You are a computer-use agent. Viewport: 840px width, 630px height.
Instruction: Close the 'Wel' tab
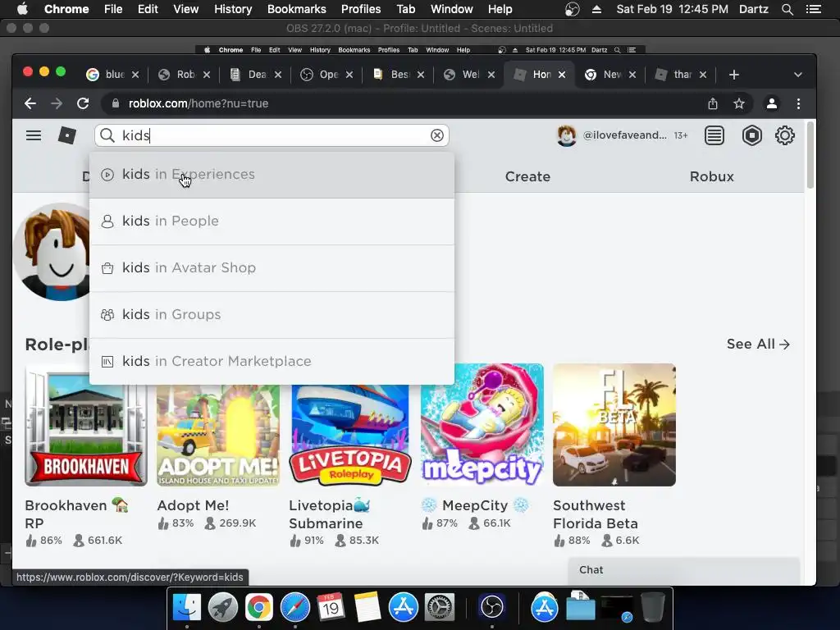[491, 75]
